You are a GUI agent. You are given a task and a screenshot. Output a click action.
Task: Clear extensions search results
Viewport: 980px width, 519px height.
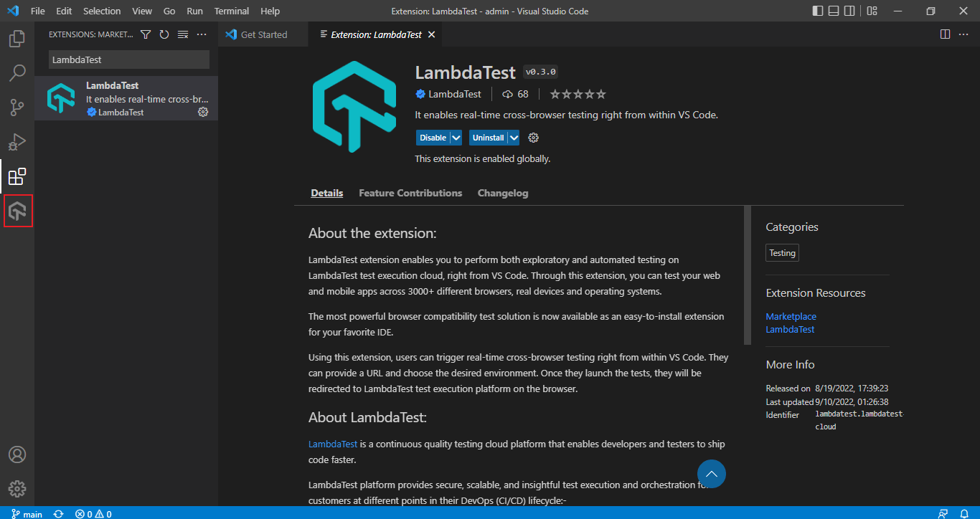click(183, 34)
